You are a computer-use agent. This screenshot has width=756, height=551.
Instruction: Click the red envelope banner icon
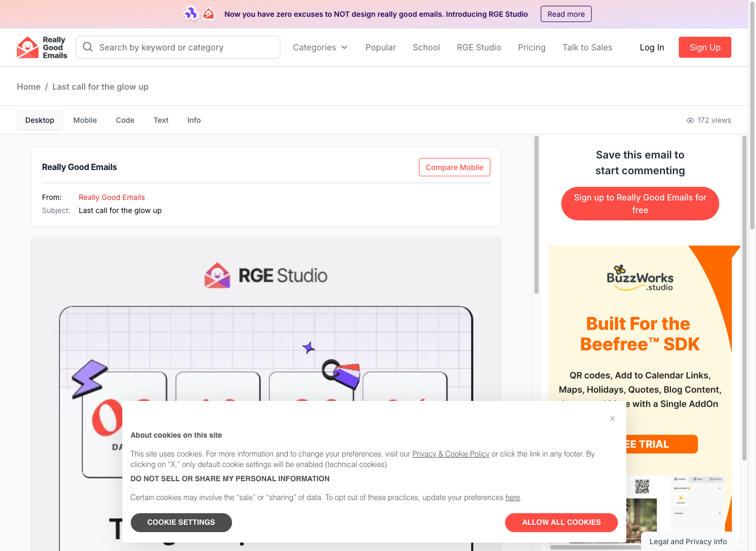click(209, 14)
